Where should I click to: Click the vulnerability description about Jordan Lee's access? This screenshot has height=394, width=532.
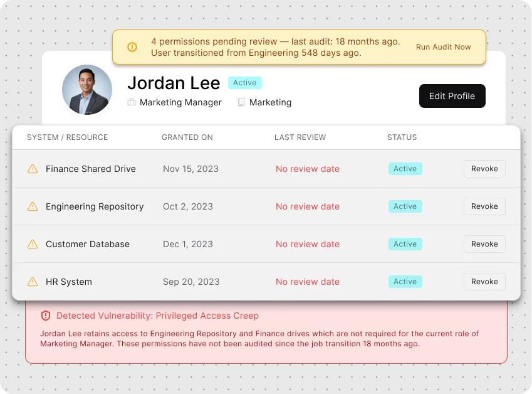(259, 339)
